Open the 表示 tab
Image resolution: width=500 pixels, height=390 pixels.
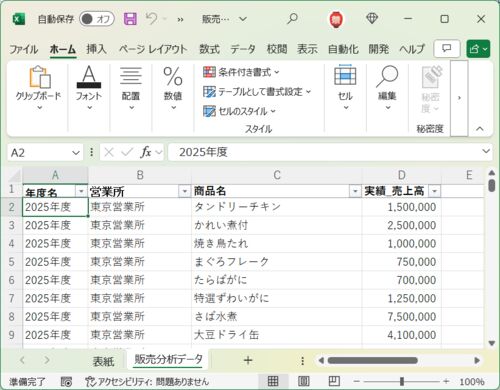[307, 49]
